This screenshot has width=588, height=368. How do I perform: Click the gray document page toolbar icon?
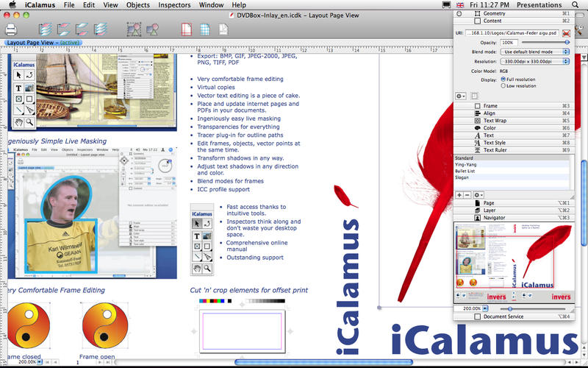(223, 29)
